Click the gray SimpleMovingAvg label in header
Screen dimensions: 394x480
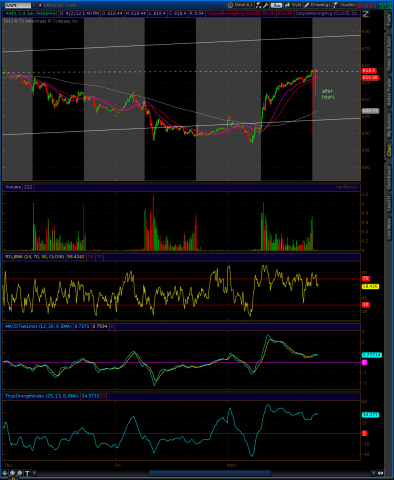[327, 13]
